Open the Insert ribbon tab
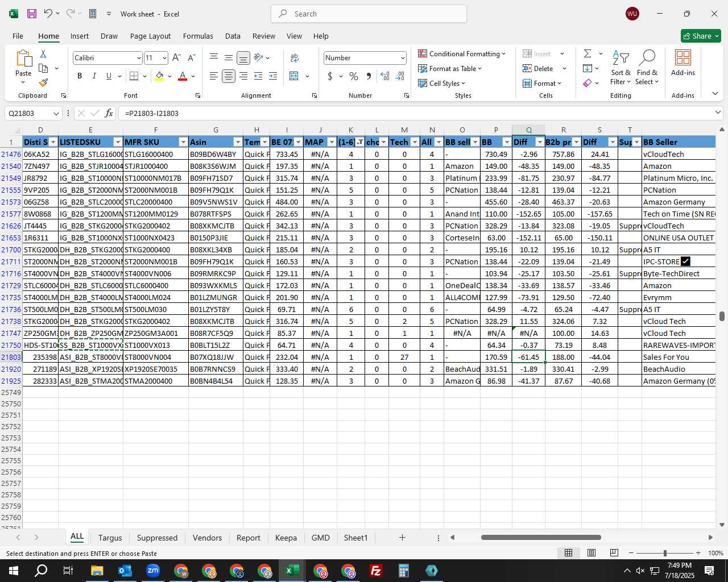Viewport: 728px width, 582px height. pyautogui.click(x=80, y=36)
